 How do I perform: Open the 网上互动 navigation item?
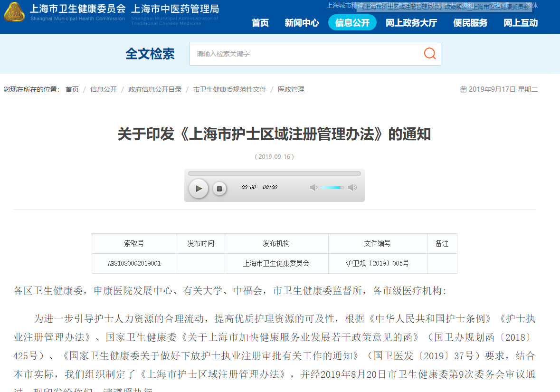pyautogui.click(x=521, y=23)
